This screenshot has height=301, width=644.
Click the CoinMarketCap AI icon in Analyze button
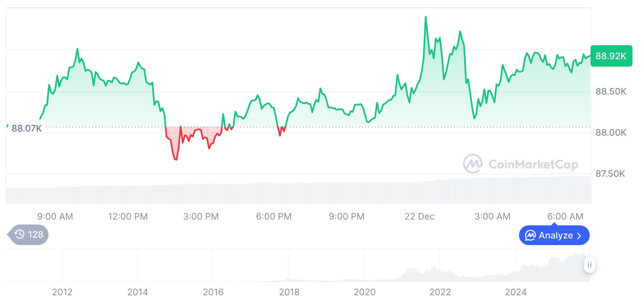[530, 236]
